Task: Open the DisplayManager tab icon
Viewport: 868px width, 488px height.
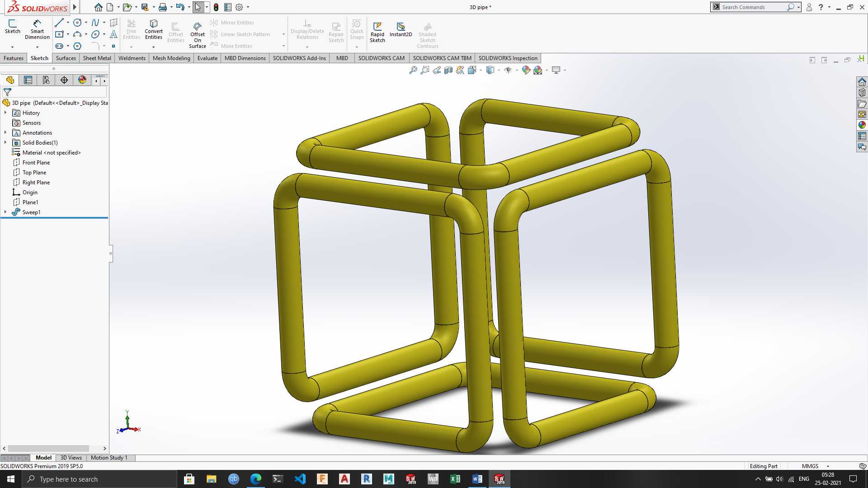Action: (82, 80)
